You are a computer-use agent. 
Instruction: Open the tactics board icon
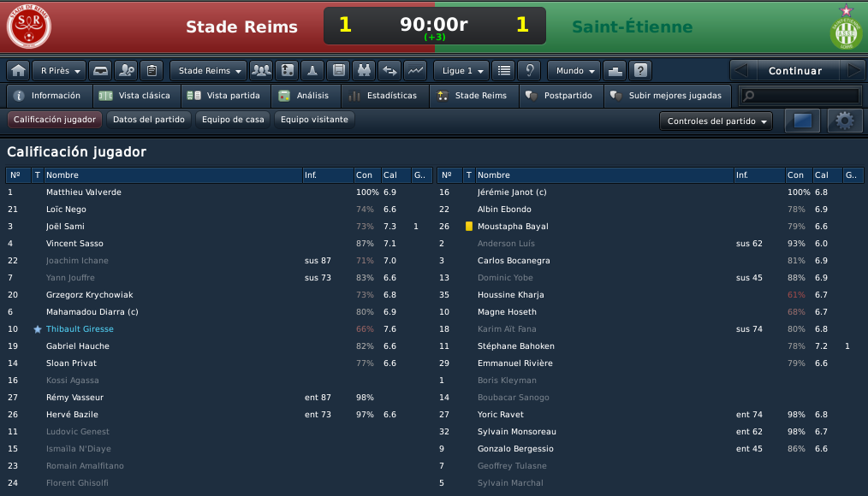[x=288, y=71]
